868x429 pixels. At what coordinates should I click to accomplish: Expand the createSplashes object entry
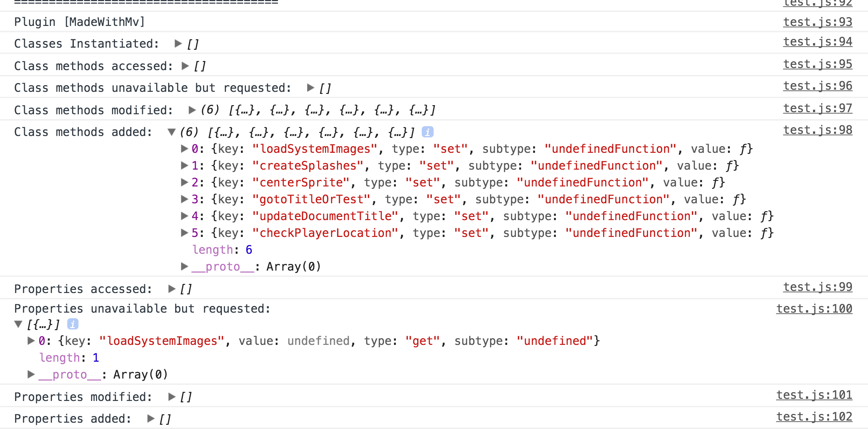click(x=184, y=165)
